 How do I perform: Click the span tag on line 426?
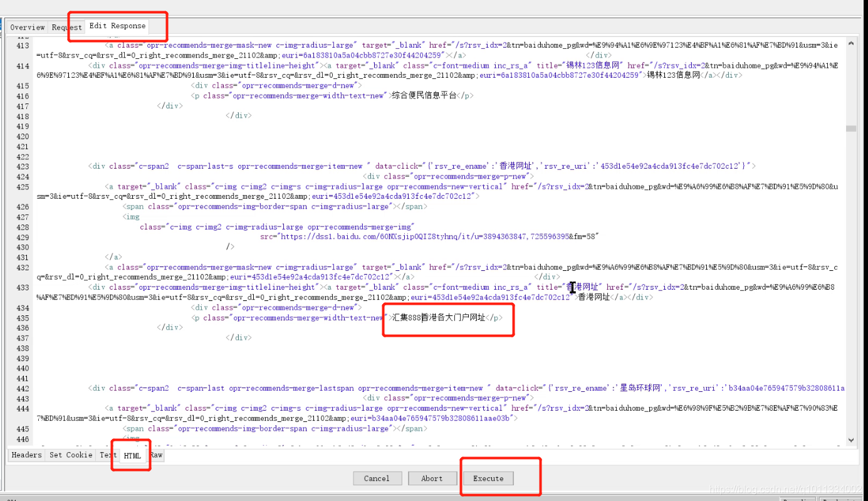pos(274,206)
